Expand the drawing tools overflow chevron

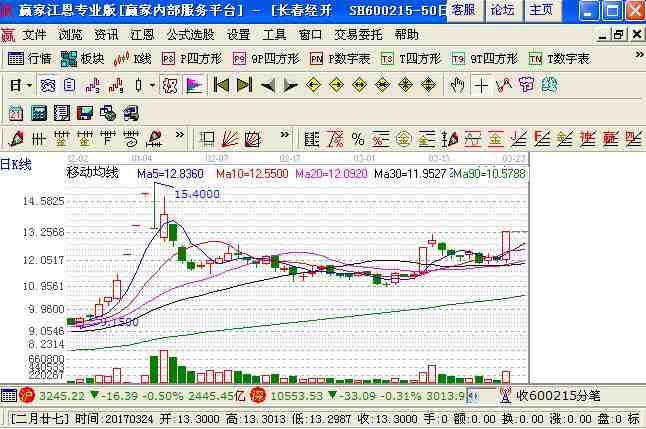180,135
